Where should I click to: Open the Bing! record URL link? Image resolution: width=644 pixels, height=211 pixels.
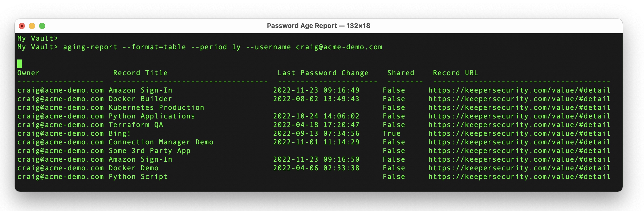pos(519,133)
